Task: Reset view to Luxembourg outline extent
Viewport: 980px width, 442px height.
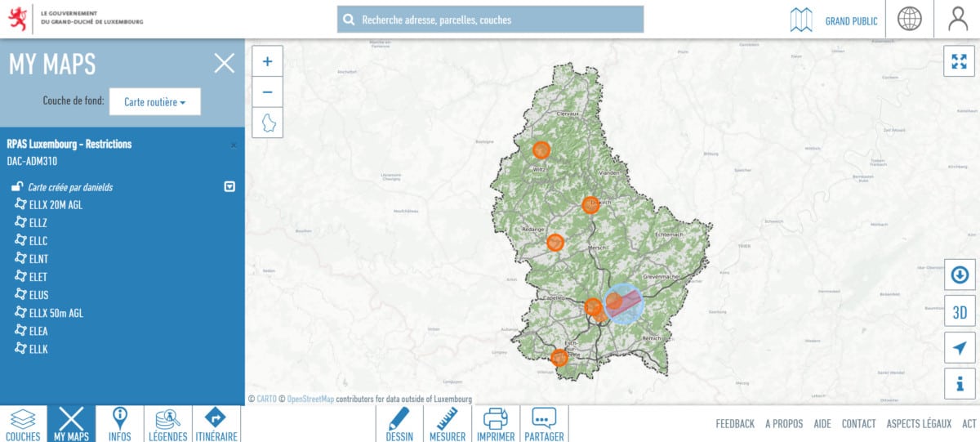Action: tap(267, 123)
